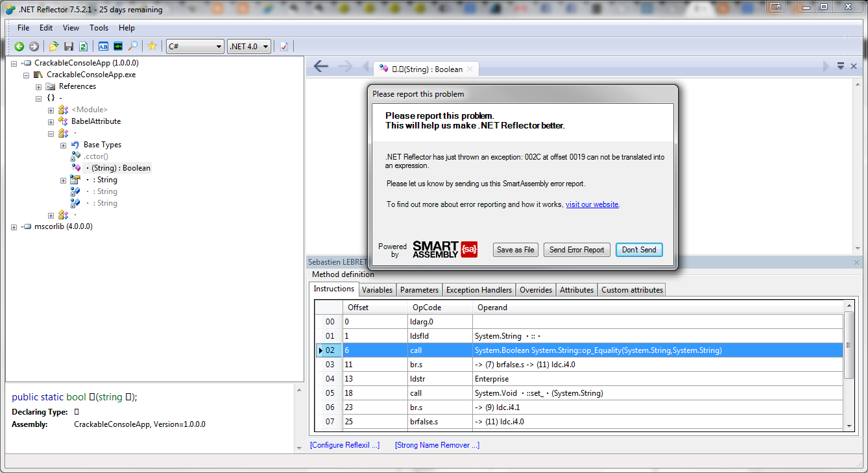Image resolution: width=868 pixels, height=473 pixels.
Task: Open the .NET 4.0 framework dropdown
Action: click(x=249, y=46)
